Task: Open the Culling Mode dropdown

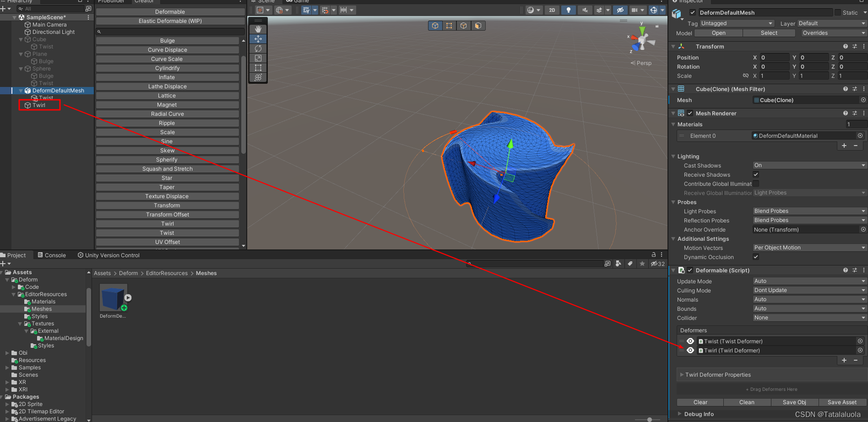Action: [809, 290]
